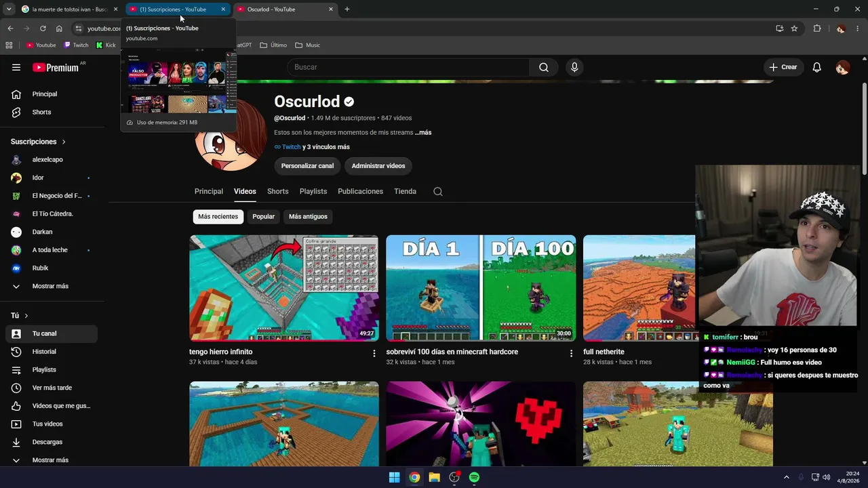
Task: Open options for 'tengo hierro infinito' video
Action: pos(374,353)
